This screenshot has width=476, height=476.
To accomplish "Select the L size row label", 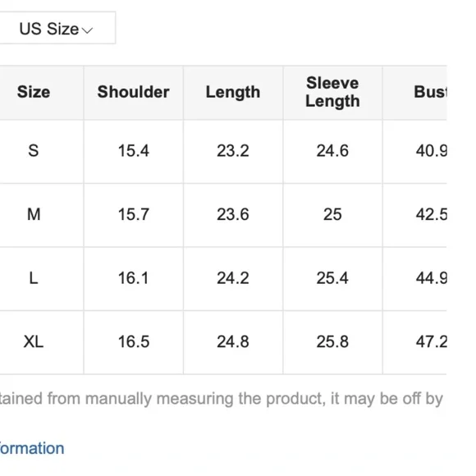I will (34, 278).
